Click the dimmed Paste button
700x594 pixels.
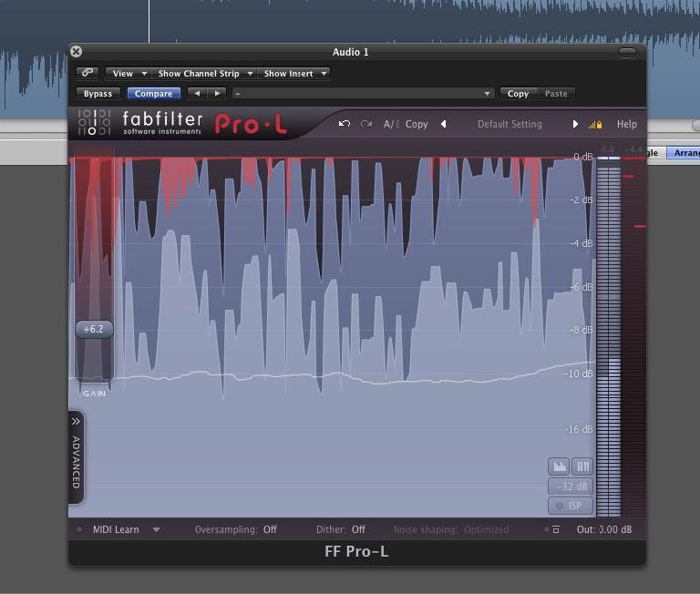(x=556, y=93)
